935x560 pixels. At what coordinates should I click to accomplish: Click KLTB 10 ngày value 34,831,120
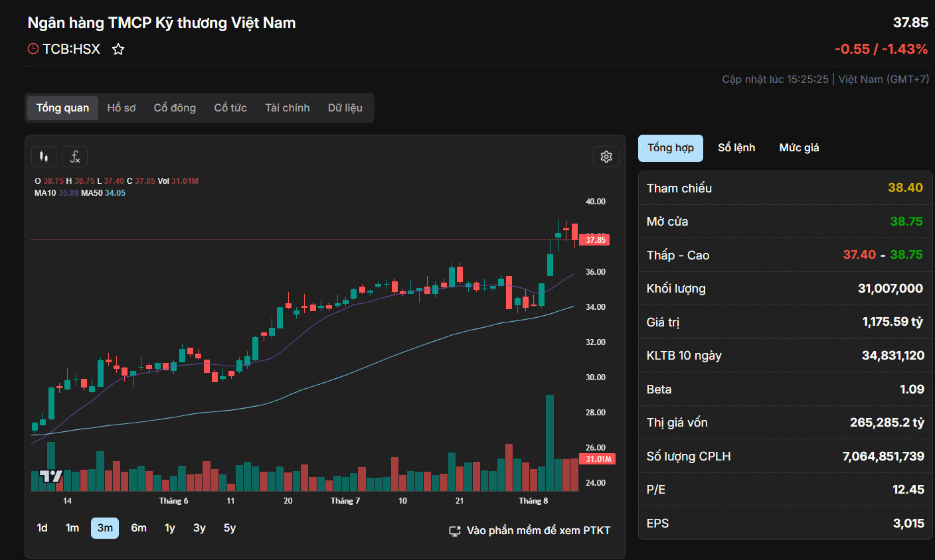tap(893, 356)
